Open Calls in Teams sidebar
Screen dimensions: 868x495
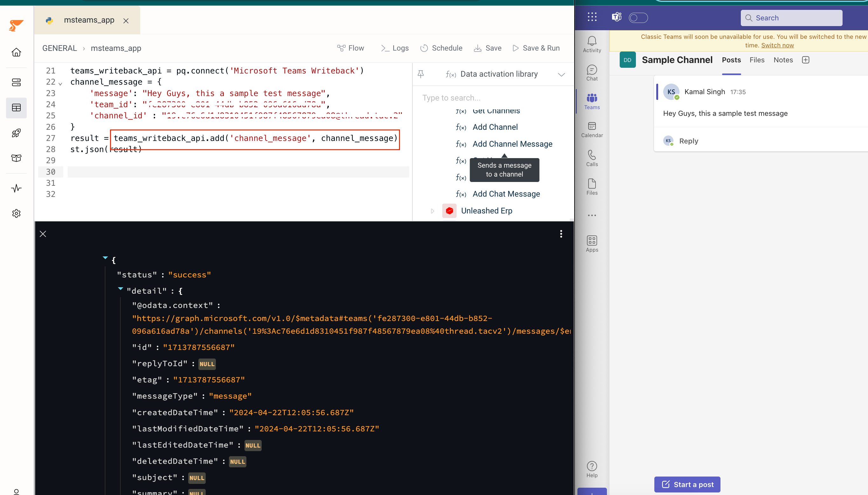[592, 158]
